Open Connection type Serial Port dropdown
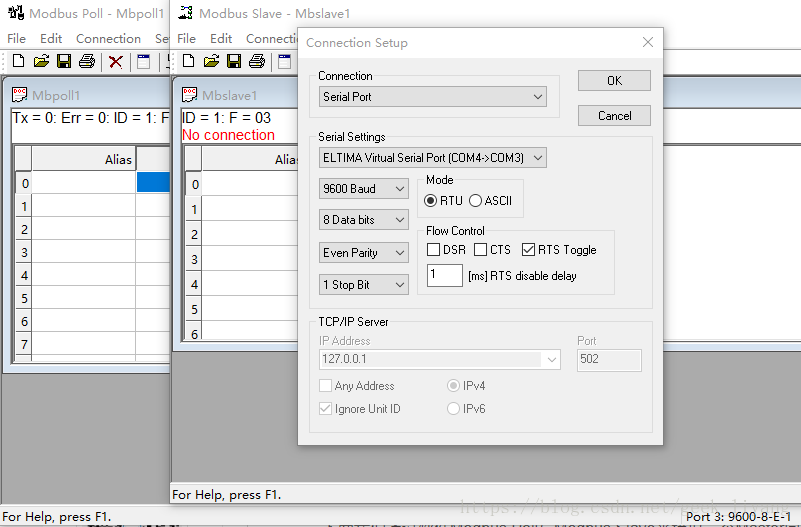This screenshot has width=801, height=527. click(x=433, y=97)
